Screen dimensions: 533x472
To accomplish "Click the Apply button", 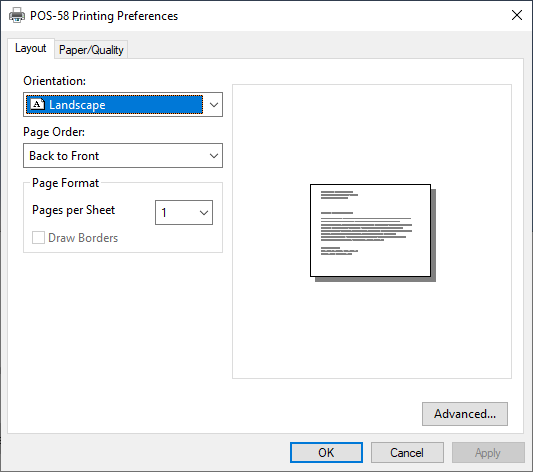I will tap(488, 453).
